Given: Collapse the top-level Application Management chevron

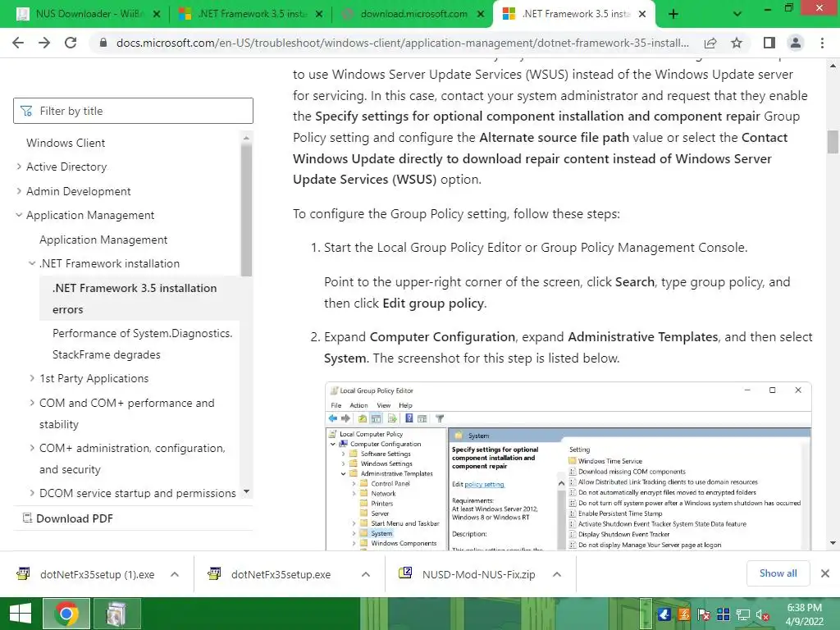Looking at the screenshot, I should 19,215.
